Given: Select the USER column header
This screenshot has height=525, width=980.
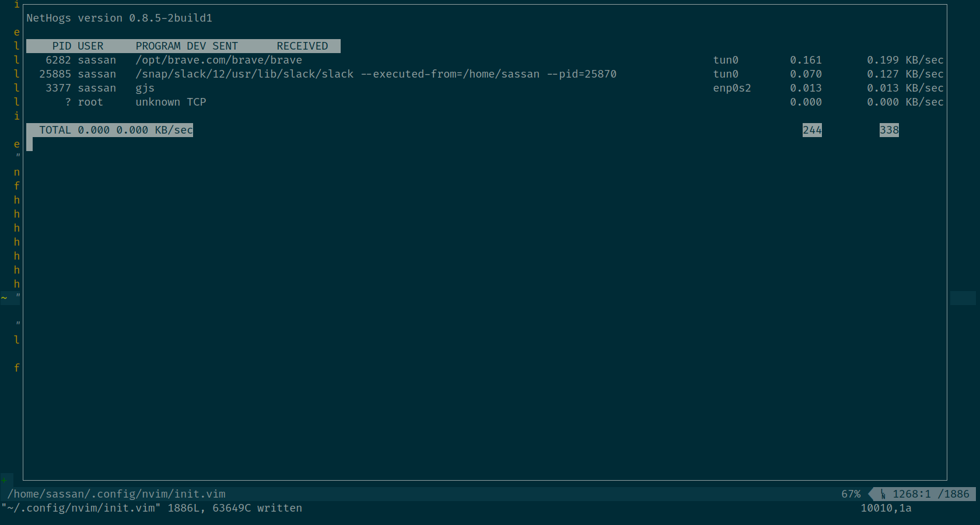Looking at the screenshot, I should point(90,45).
